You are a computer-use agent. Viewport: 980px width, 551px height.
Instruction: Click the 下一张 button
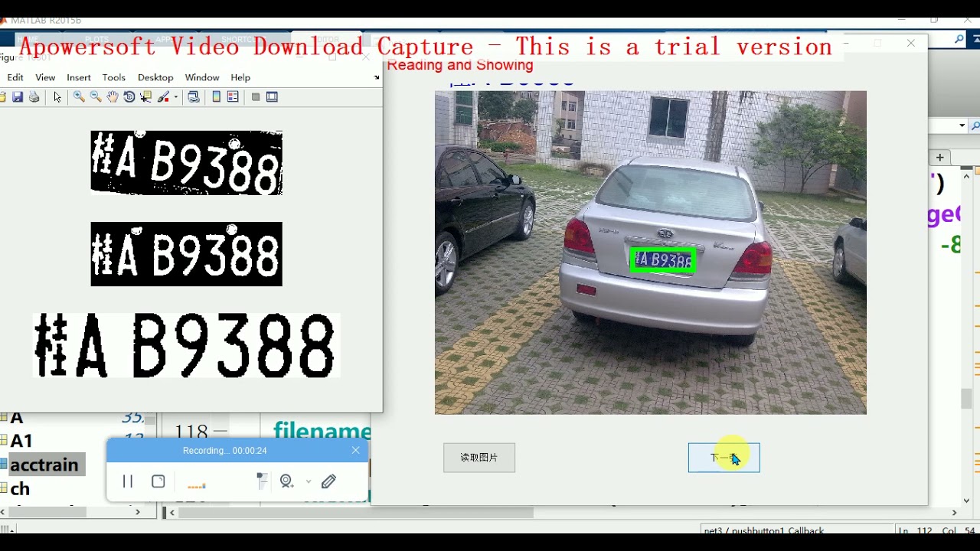tap(724, 458)
